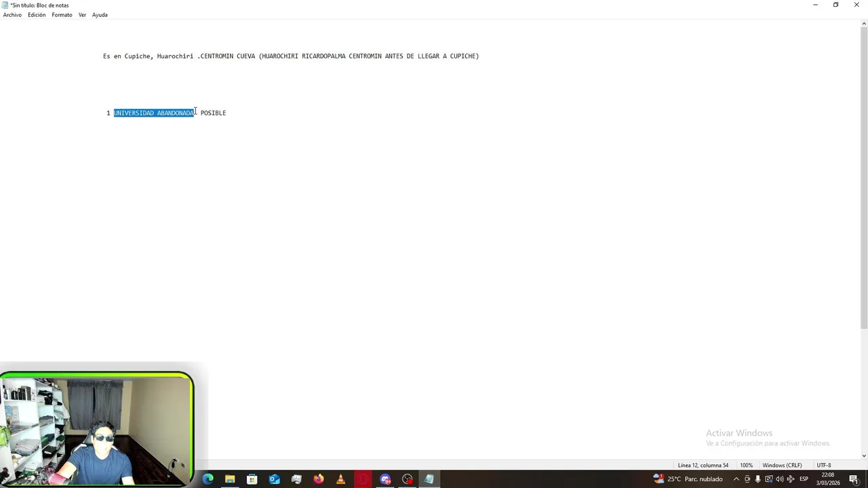Click the UTF-8 encoding status entry
This screenshot has height=488, width=868.
(824, 466)
